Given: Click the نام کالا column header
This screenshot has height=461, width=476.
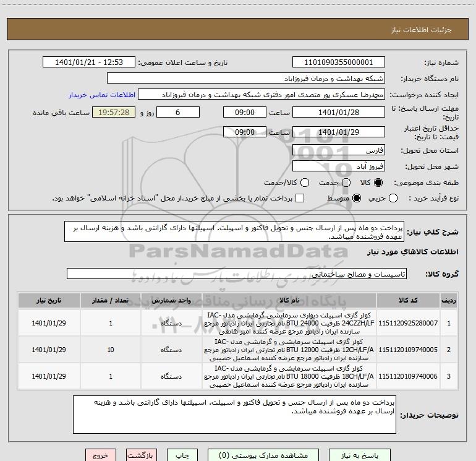Looking at the screenshot, I should click(x=289, y=300).
